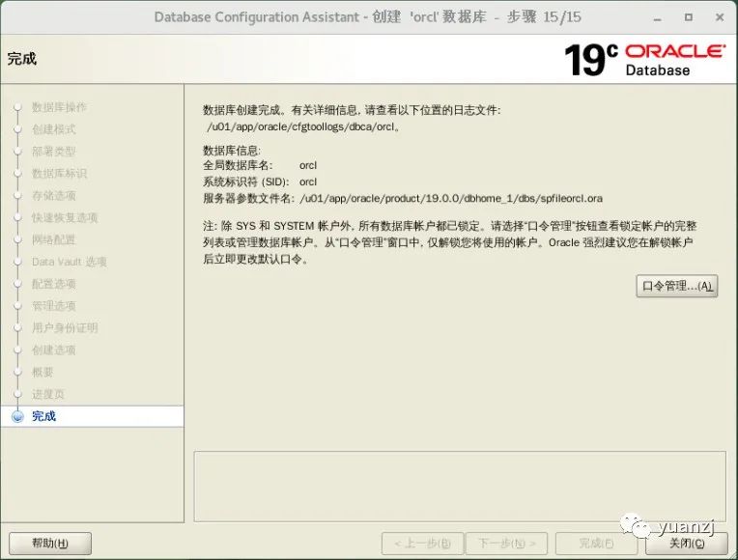Screen dimensions: 738x560
Task: Select the 部署类型 step in the sidebar
Action: click(54, 152)
